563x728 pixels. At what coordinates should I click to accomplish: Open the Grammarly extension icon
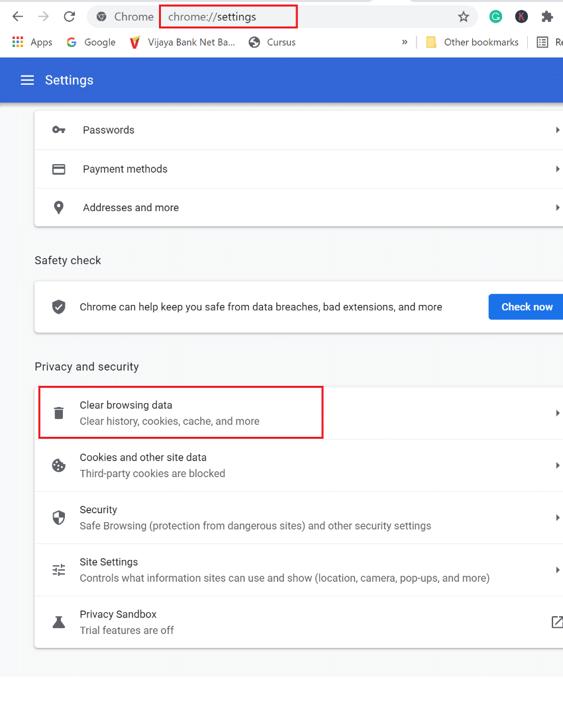495,16
